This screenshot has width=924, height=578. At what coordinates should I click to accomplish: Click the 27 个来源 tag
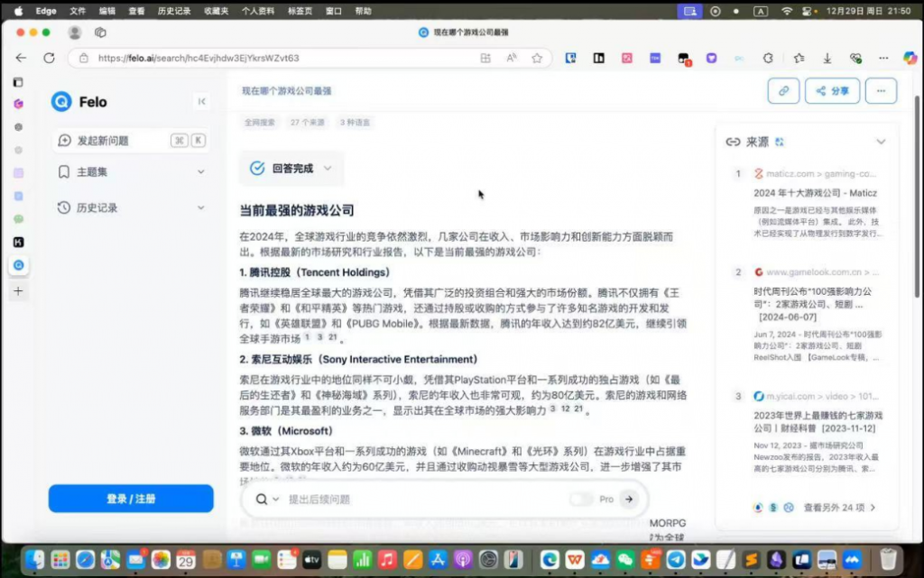coord(307,123)
